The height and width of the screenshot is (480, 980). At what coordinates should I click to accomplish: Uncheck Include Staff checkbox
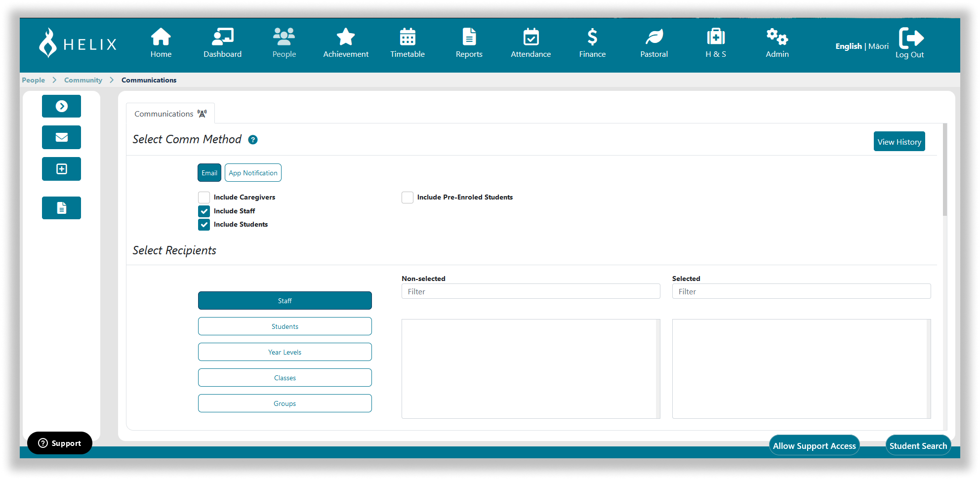(x=204, y=211)
